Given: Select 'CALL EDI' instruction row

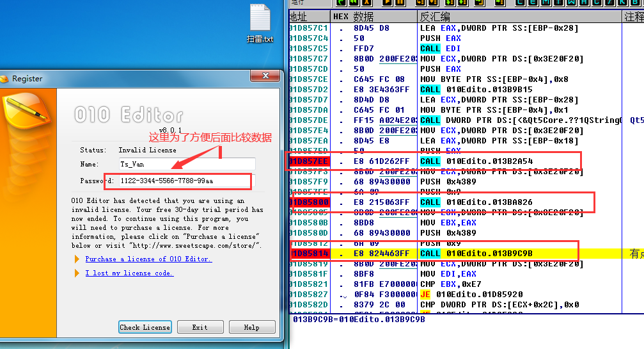Looking at the screenshot, I should tap(440, 49).
